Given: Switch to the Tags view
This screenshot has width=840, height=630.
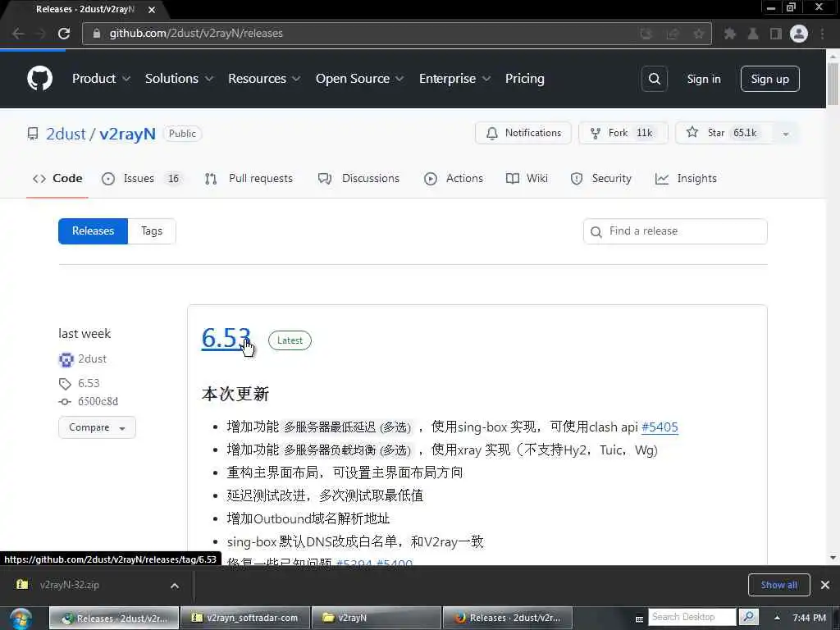Looking at the screenshot, I should pyautogui.click(x=152, y=231).
